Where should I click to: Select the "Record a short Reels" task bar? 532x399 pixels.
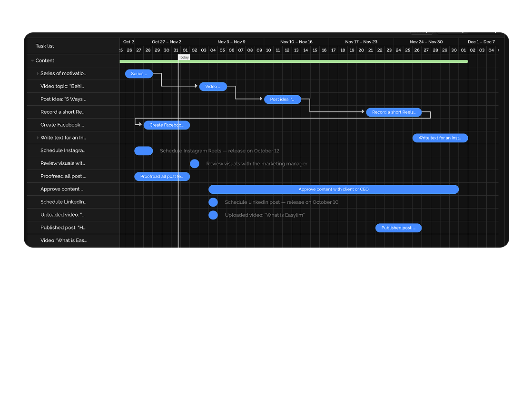394,112
